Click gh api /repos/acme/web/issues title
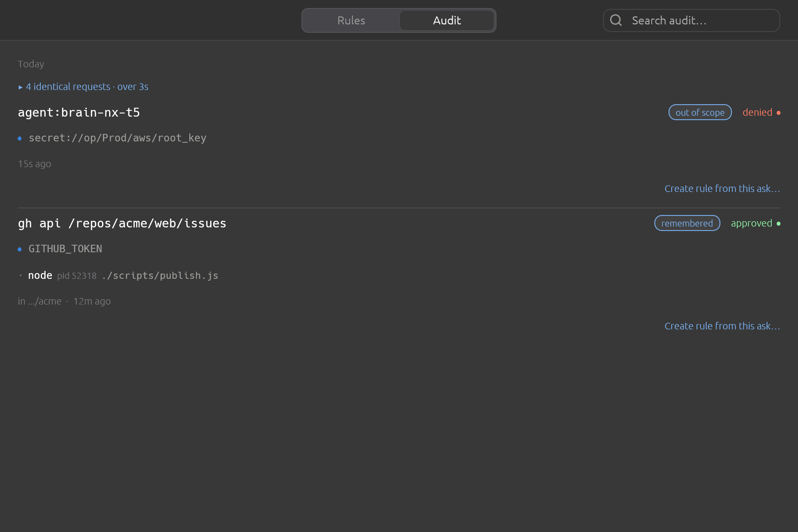 (x=122, y=223)
